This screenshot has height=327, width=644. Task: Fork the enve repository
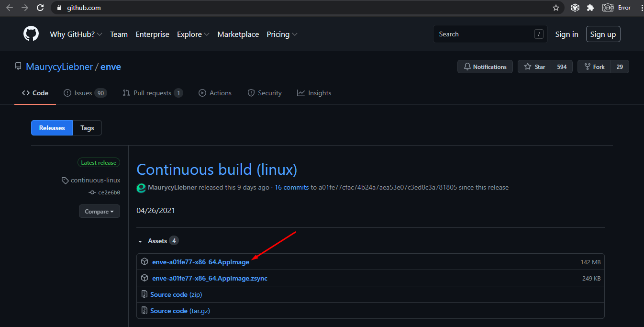[x=594, y=67]
